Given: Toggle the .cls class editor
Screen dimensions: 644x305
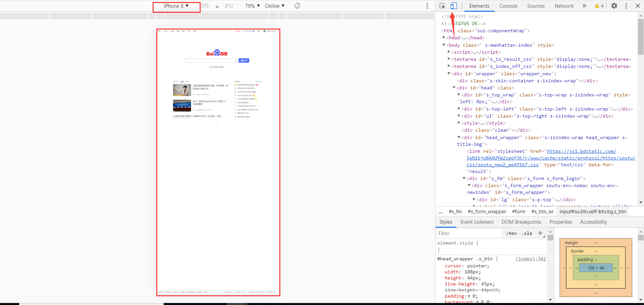Looking at the screenshot, I should (x=527, y=233).
